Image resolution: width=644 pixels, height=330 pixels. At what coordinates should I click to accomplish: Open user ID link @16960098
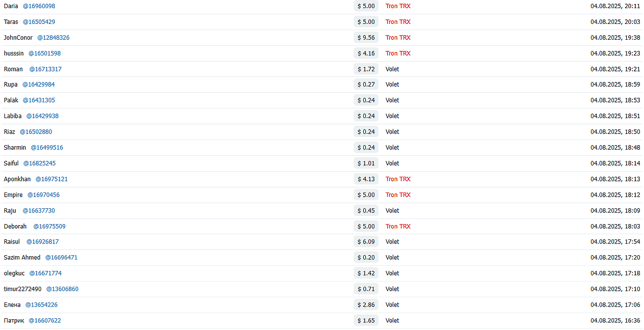coord(39,6)
